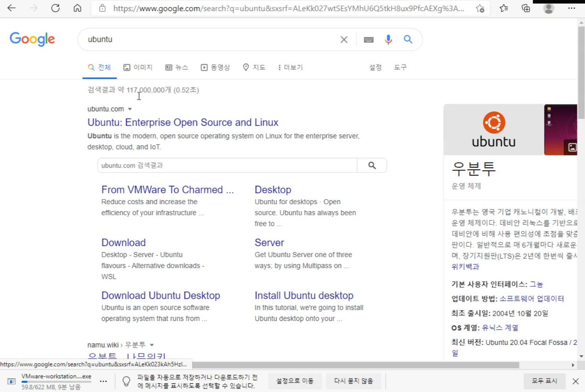Start a voice search with the microphone

click(x=388, y=39)
